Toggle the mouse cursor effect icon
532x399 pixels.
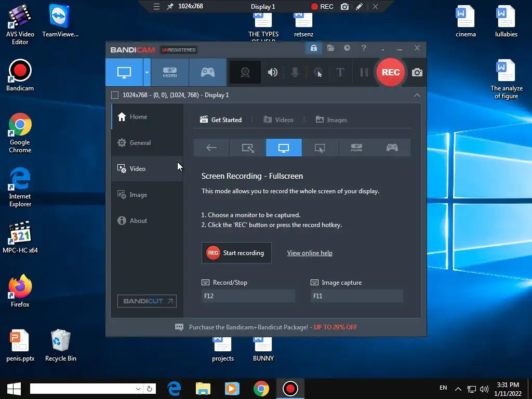[318, 72]
